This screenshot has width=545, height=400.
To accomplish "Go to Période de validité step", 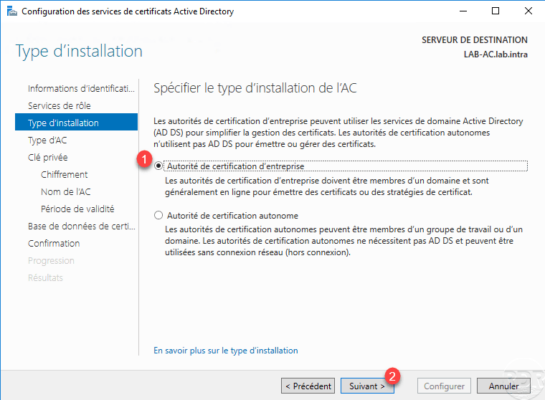I will [x=78, y=209].
